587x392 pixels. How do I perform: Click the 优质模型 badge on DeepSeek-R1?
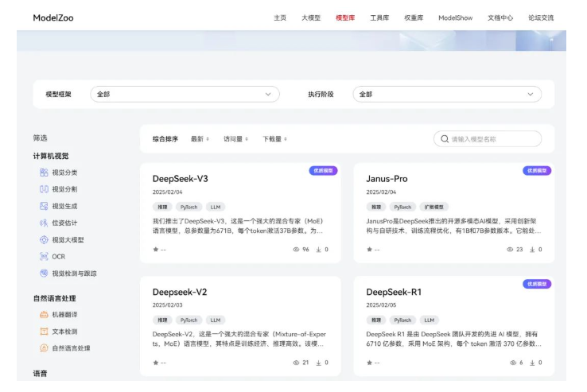(x=537, y=284)
